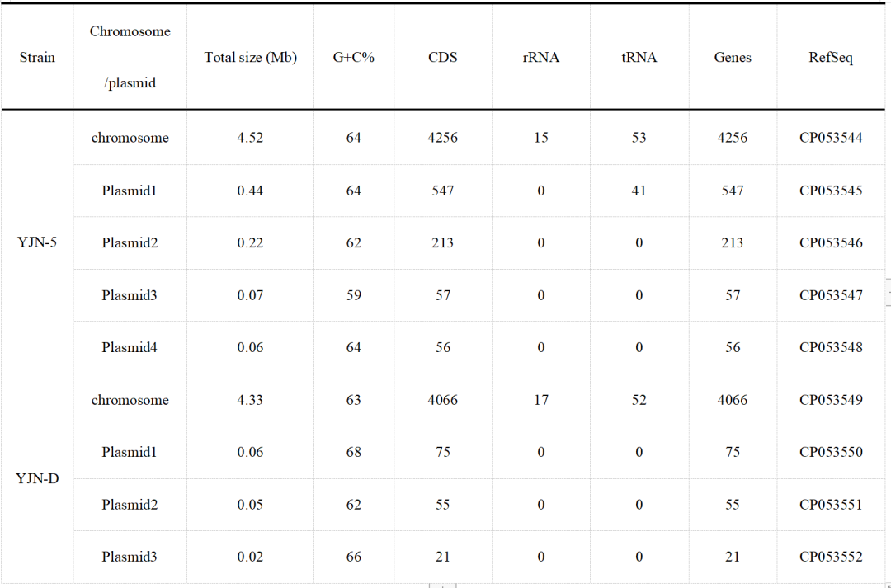891x588 pixels.
Task: Click the add-column plus button at right edge
Action: (x=888, y=292)
